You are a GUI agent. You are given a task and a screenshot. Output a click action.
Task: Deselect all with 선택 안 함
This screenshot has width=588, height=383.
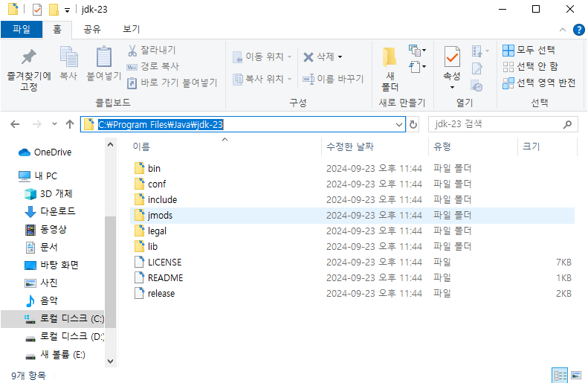pos(530,66)
